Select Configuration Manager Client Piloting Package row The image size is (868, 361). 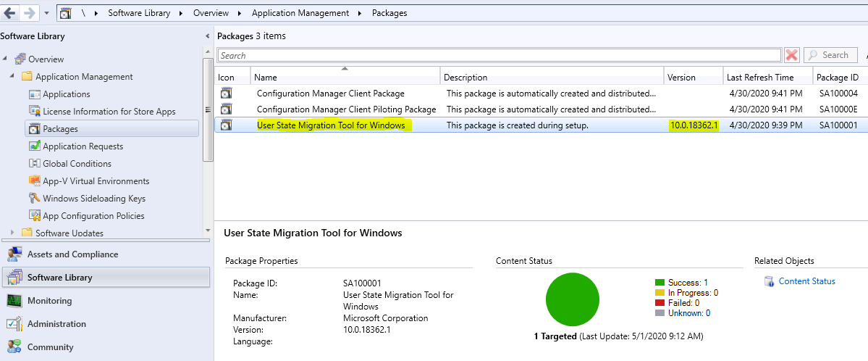pos(541,109)
